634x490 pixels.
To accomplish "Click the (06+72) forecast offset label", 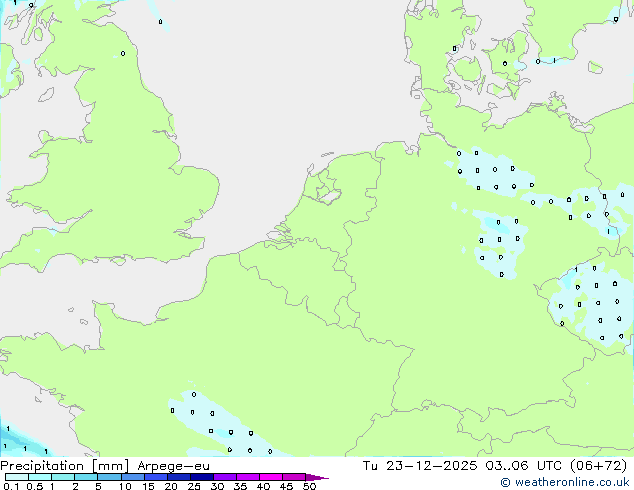I will tap(600, 466).
